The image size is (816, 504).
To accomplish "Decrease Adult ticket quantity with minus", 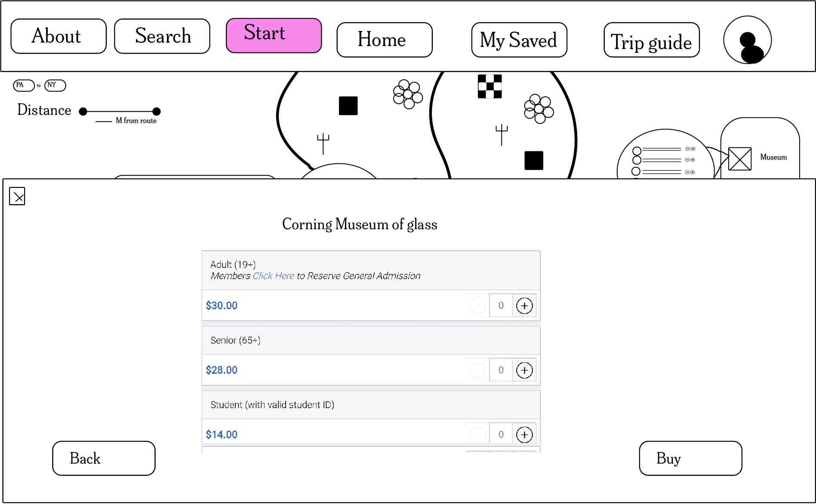I will pyautogui.click(x=478, y=306).
